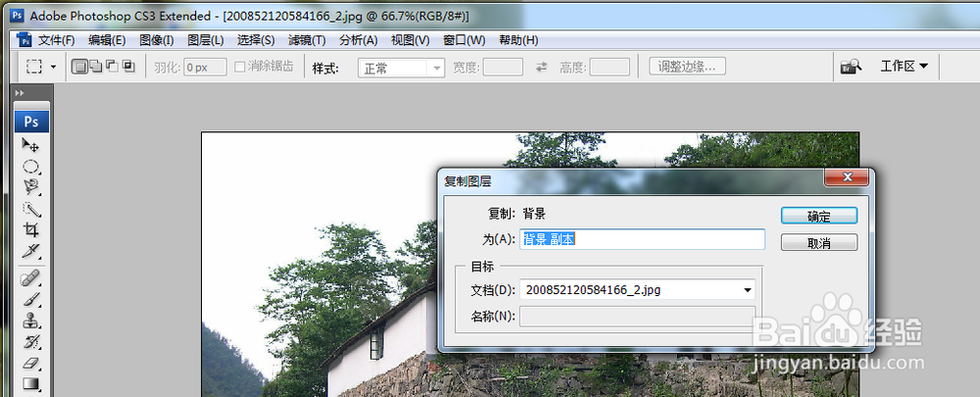Click the 名称(N) input field
The width and height of the screenshot is (980, 397).
[x=637, y=316]
